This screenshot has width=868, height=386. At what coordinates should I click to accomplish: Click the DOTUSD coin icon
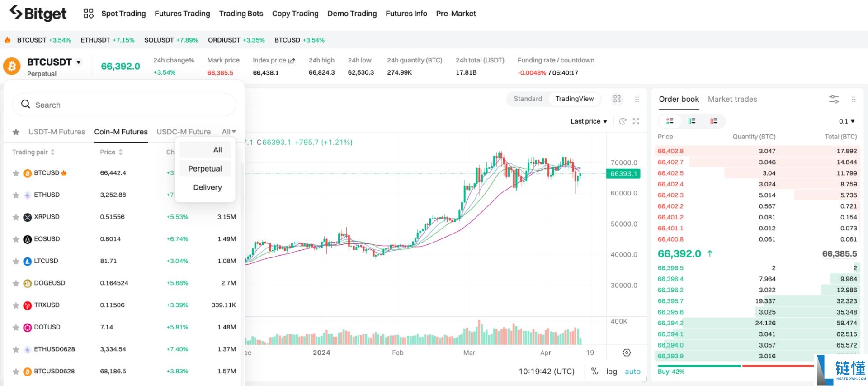tap(28, 328)
